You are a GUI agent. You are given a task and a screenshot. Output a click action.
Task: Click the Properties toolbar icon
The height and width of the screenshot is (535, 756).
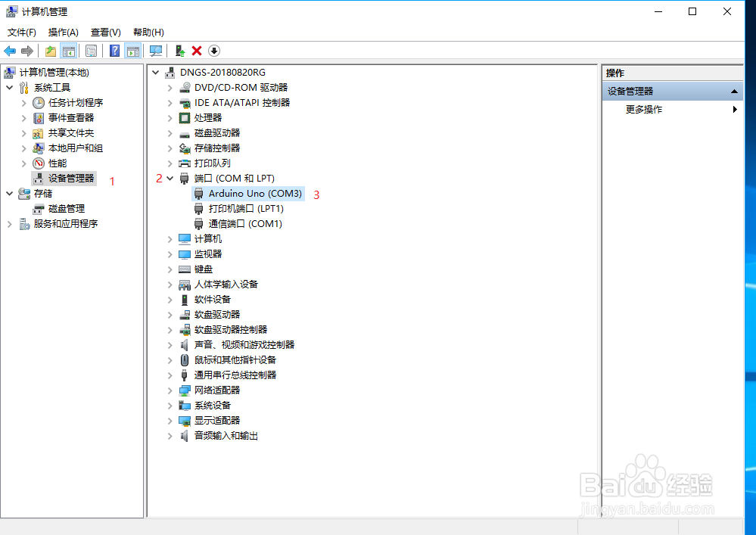pos(91,51)
